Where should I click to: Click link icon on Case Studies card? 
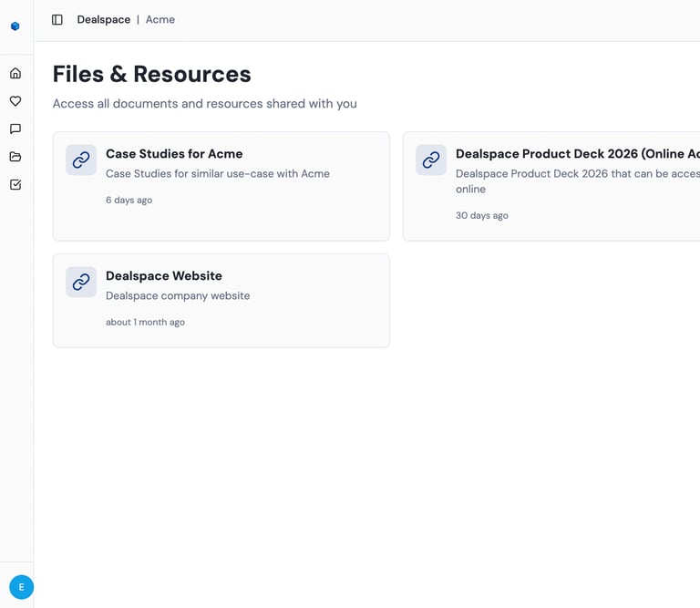coord(81,160)
